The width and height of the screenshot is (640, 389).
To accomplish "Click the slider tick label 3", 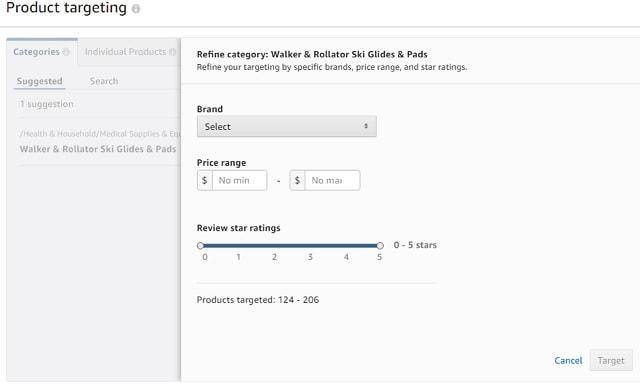I will pyautogui.click(x=310, y=257).
